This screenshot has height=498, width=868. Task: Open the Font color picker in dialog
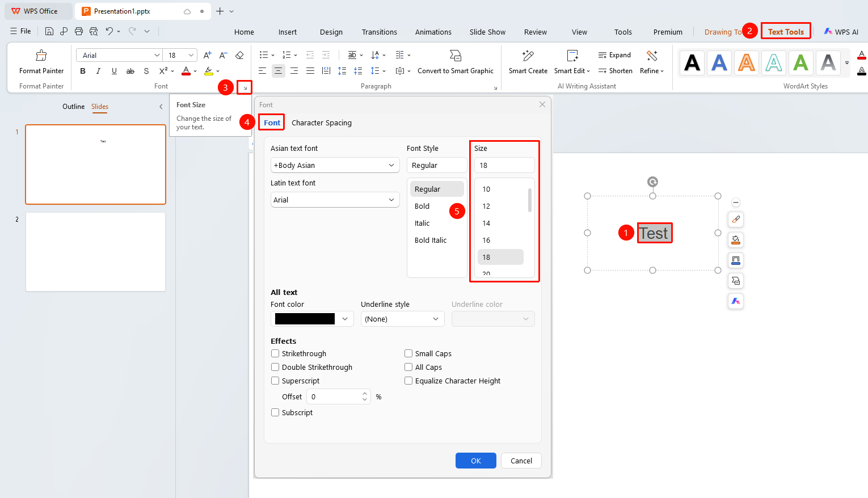tap(312, 319)
